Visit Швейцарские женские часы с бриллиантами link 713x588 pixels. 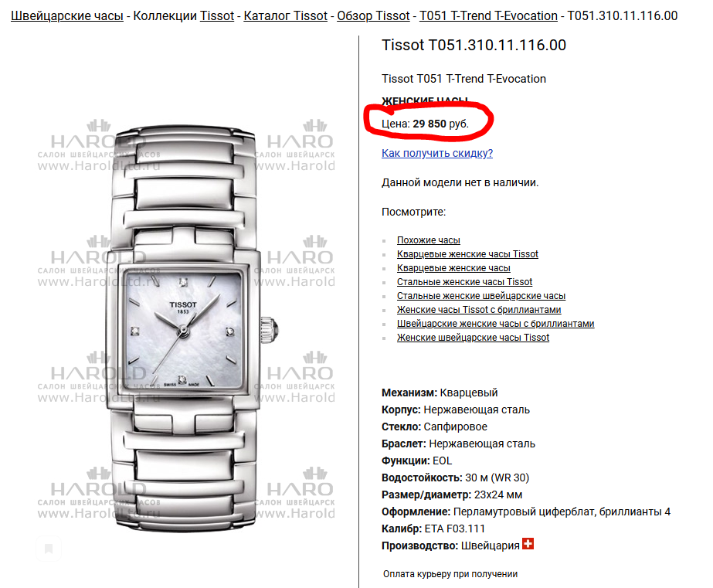pyautogui.click(x=495, y=324)
